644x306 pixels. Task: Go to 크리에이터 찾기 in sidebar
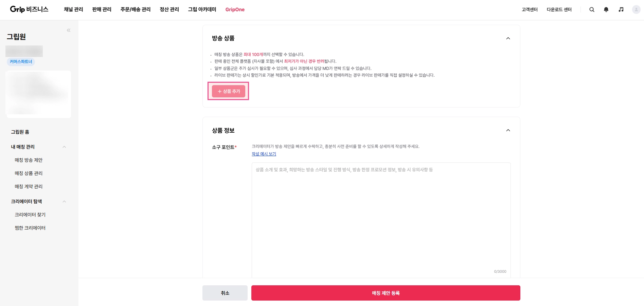click(x=30, y=215)
